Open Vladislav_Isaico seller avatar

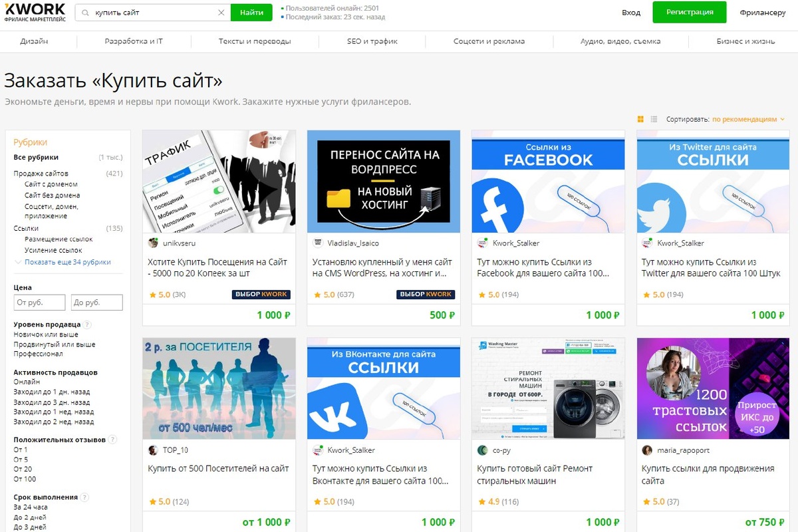click(x=318, y=243)
